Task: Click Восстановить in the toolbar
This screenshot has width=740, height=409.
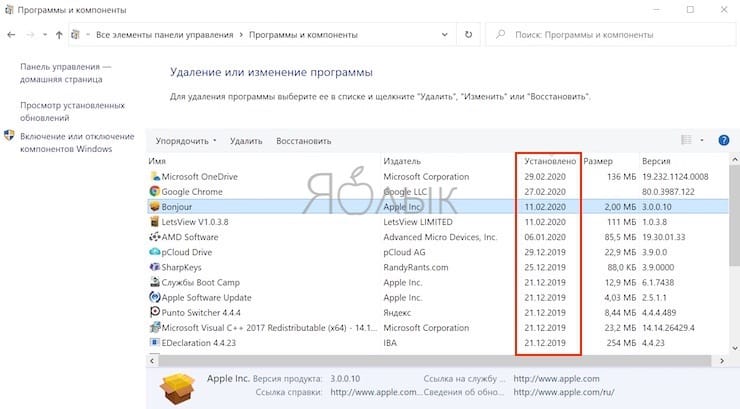Action: [303, 141]
